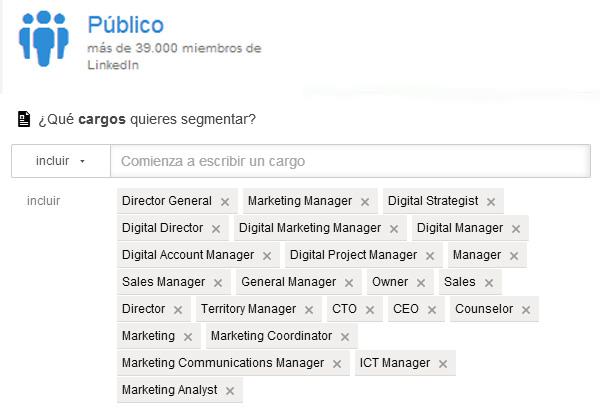Click the 'Marketing Communications Manager' tag label
Image resolution: width=600 pixels, height=413 pixels.
[223, 362]
